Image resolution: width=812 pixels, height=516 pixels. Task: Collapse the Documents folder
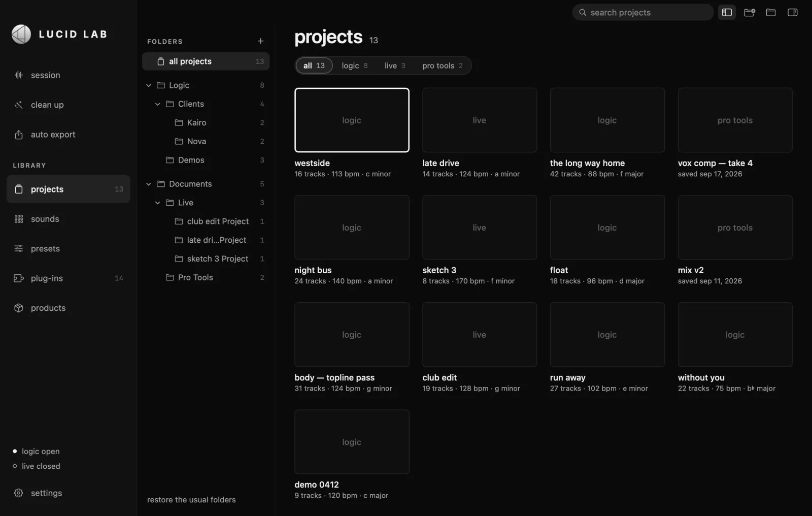point(149,184)
